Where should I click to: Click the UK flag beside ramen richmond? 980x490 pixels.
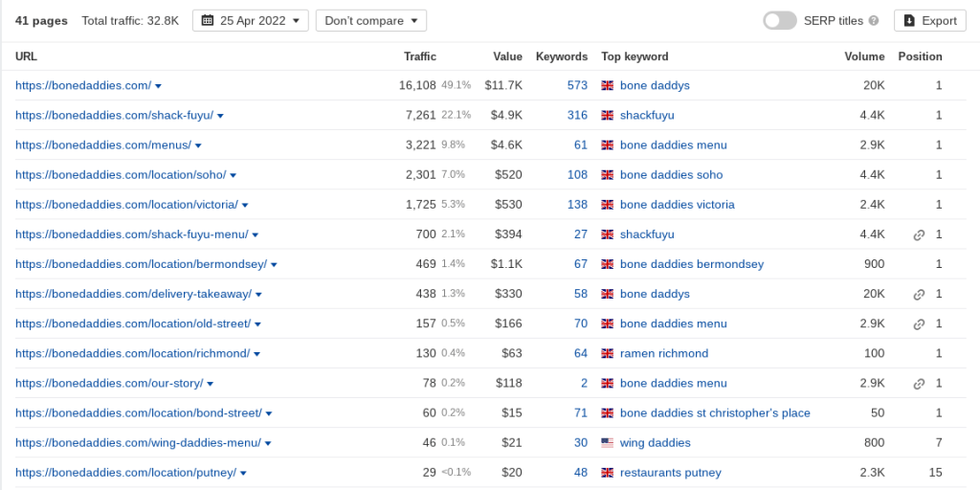(607, 354)
